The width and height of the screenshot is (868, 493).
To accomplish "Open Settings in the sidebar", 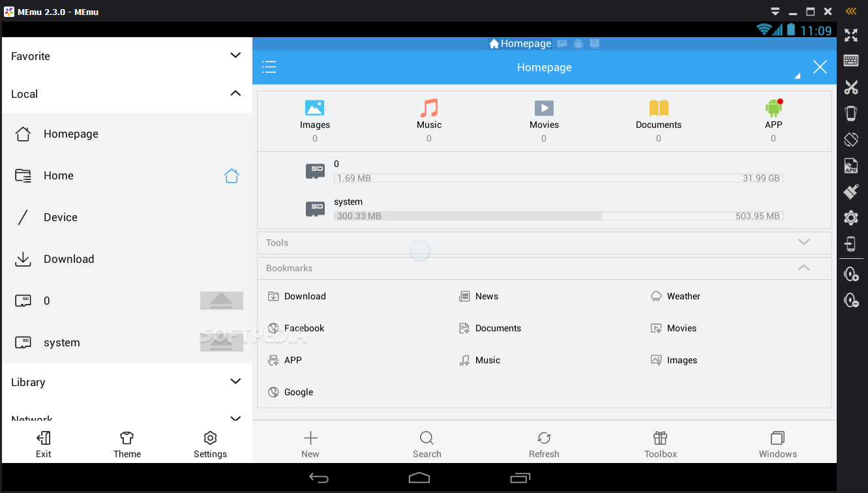I will tap(210, 444).
